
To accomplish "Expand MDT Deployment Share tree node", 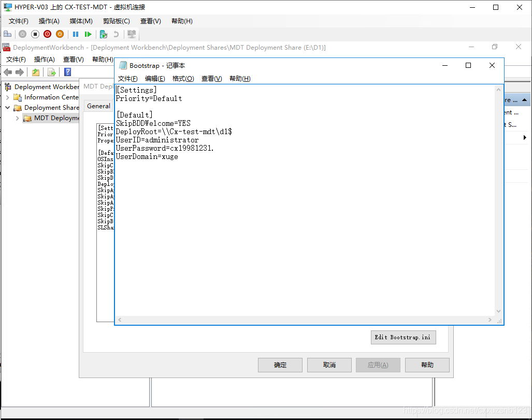I will point(17,118).
